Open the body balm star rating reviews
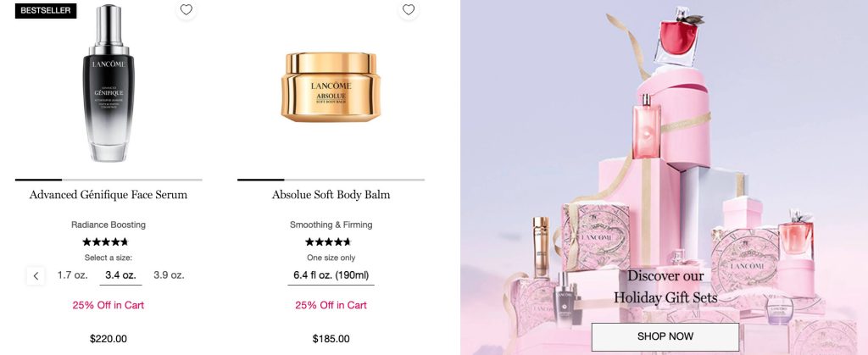Viewport: 868px width, 355px height. coord(328,241)
